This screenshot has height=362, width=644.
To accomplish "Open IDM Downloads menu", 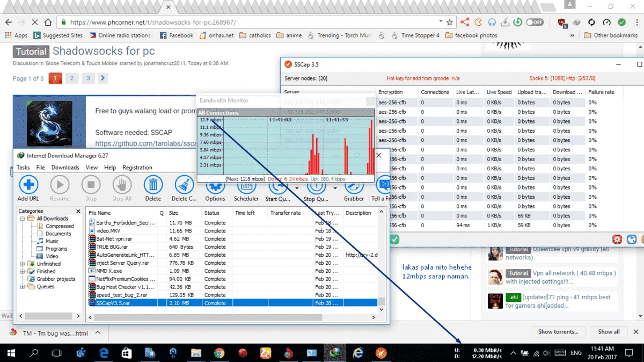I will (65, 168).
